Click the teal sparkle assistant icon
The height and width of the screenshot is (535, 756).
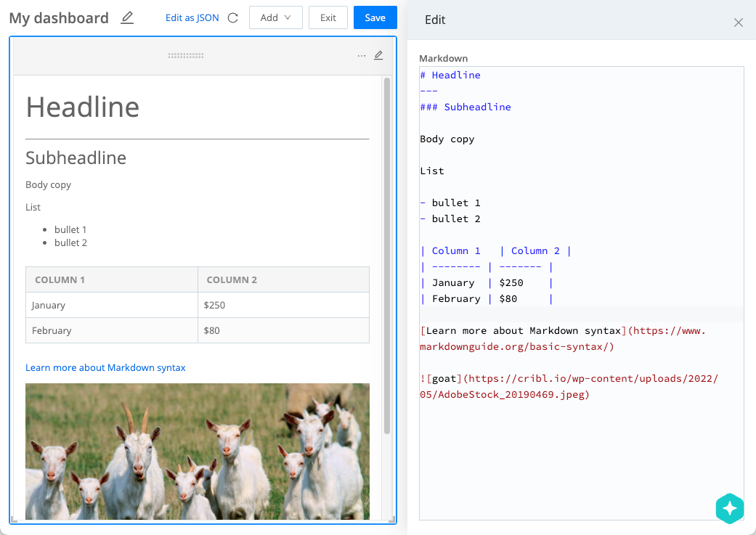pos(730,509)
